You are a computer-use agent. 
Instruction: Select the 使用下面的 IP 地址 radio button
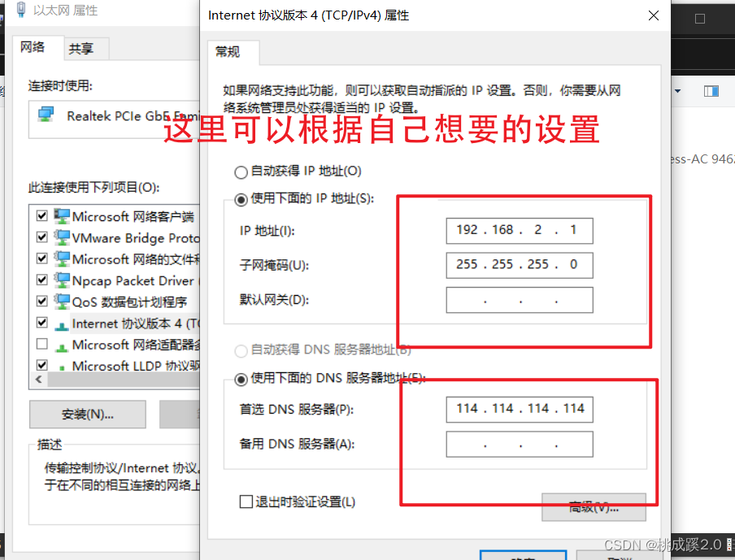(241, 200)
